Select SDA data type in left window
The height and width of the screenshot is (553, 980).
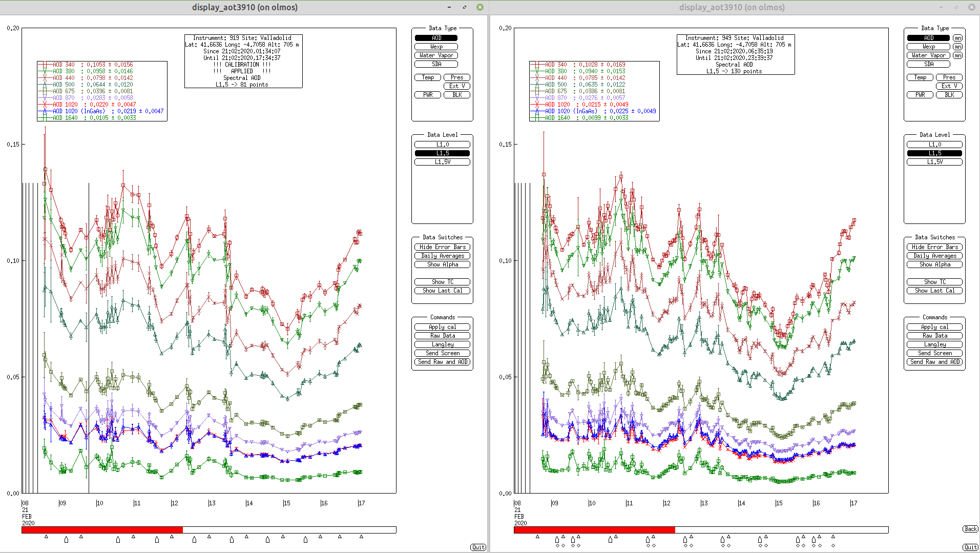(x=436, y=64)
